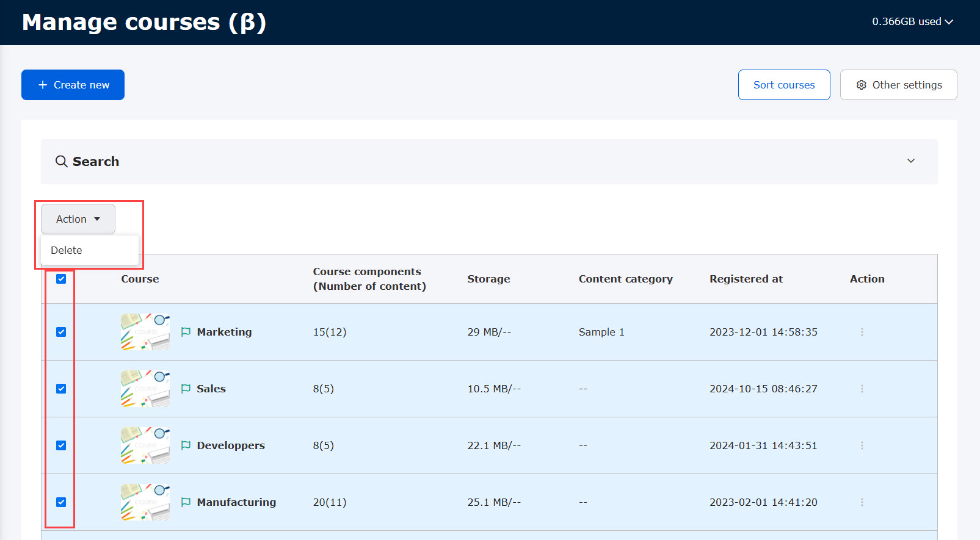
Task: Open the three-dot menu for Developpers
Action: [x=862, y=445]
